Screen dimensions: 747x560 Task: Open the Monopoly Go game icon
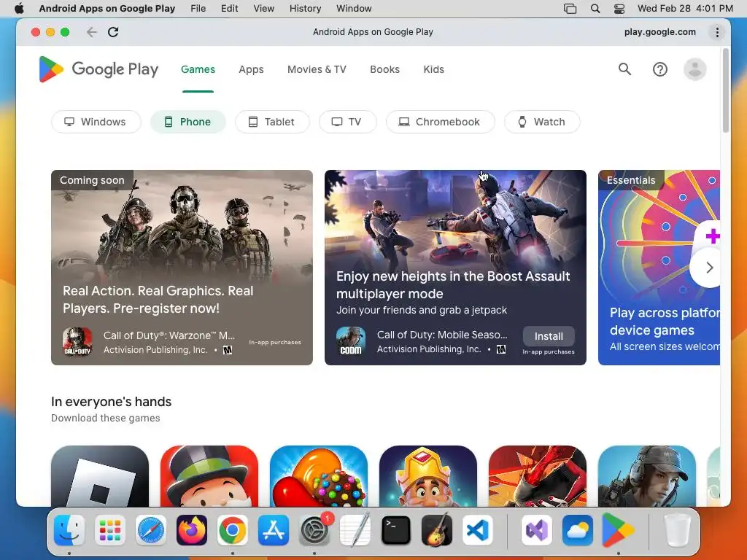click(x=209, y=475)
